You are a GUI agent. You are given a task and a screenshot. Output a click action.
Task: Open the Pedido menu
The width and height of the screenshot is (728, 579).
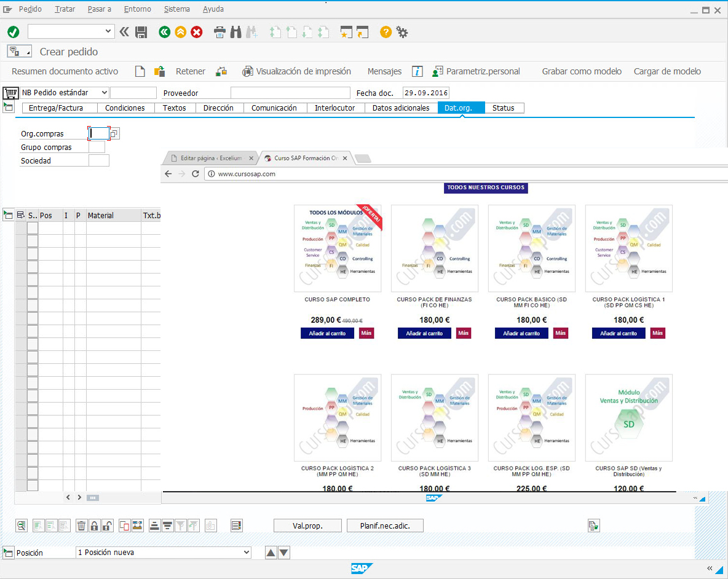[30, 9]
